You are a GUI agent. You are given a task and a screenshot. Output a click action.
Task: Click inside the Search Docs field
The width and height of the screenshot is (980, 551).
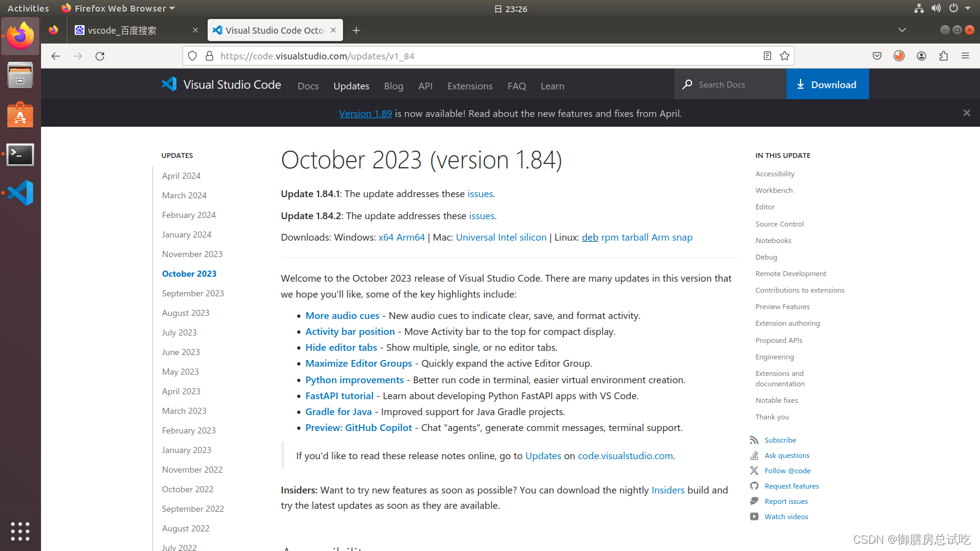coord(729,84)
